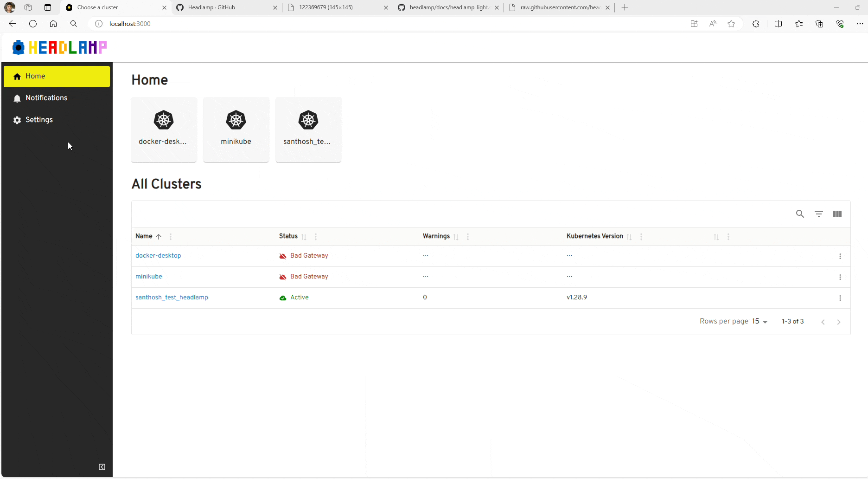This screenshot has width=868, height=479.
Task: Open the three-dot menu beside Status column
Action: (x=315, y=237)
